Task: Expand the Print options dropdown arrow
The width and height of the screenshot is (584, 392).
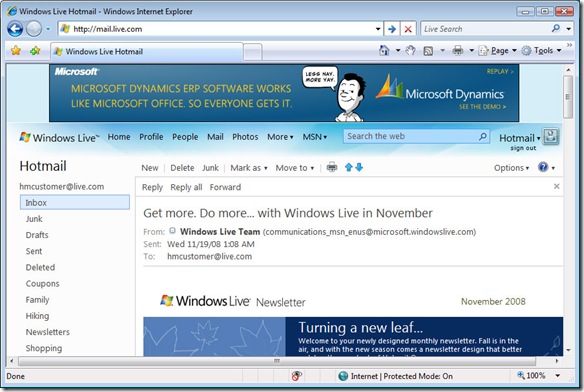Action: click(x=472, y=50)
